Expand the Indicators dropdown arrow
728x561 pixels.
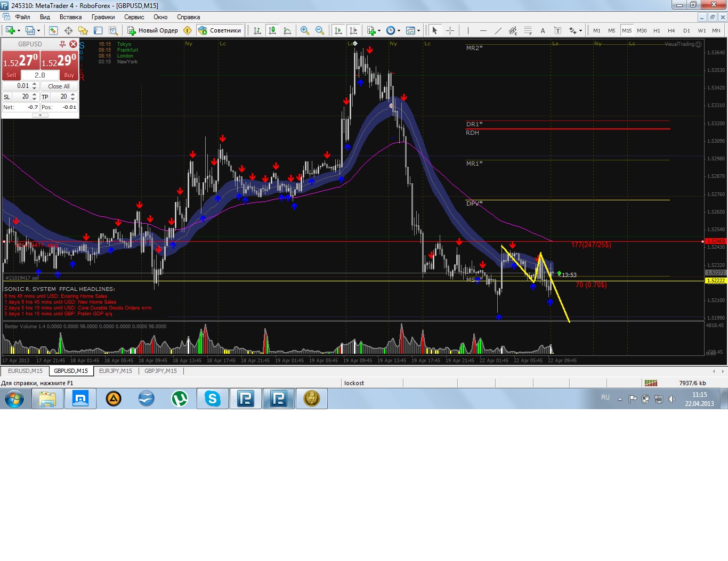pyautogui.click(x=379, y=31)
